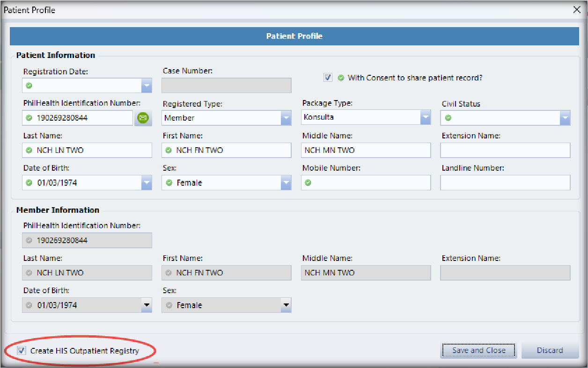588x368 pixels.
Task: Open the Member Information Sex dropdown arrow
Action: [286, 305]
